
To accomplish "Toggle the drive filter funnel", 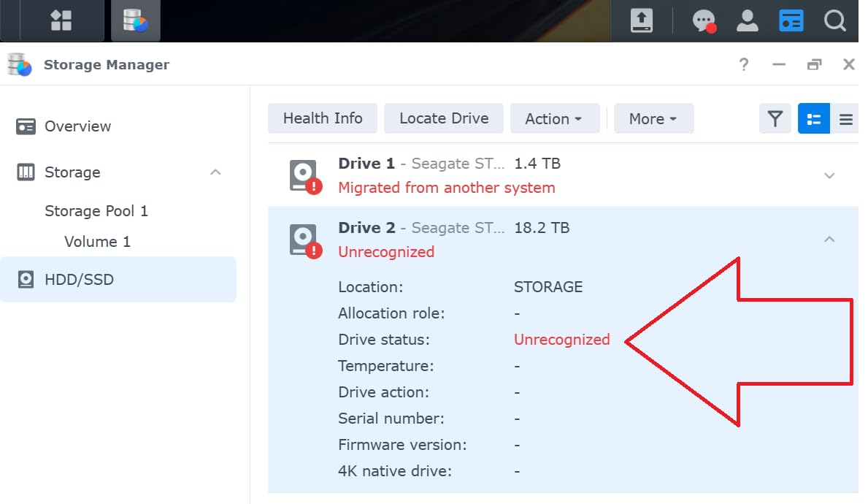I will [775, 118].
